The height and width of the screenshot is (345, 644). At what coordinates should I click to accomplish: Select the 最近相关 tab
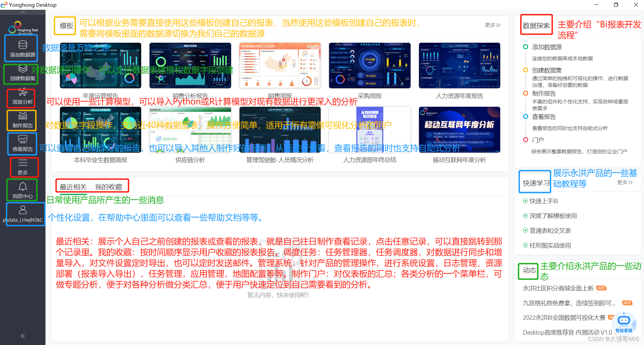point(73,186)
